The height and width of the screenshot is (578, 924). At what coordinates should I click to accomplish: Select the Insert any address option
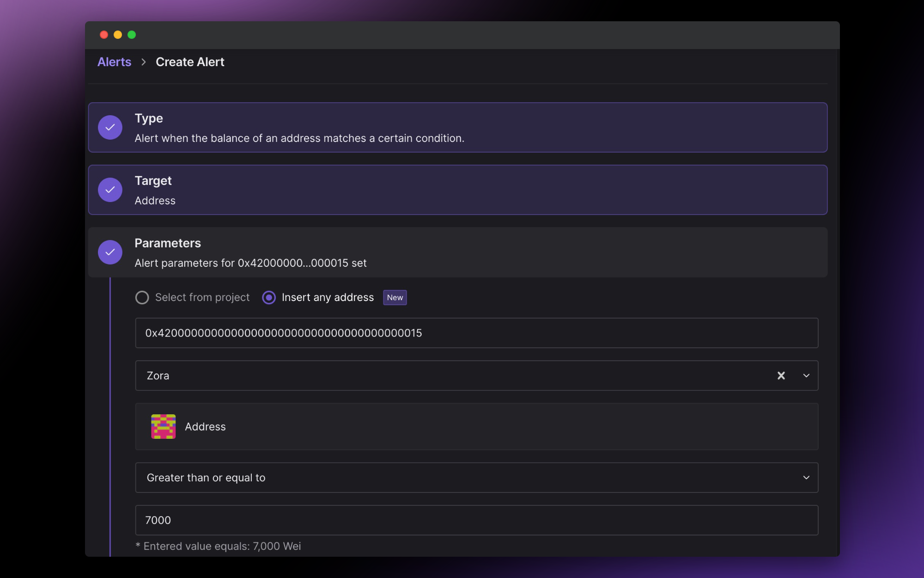click(x=268, y=297)
